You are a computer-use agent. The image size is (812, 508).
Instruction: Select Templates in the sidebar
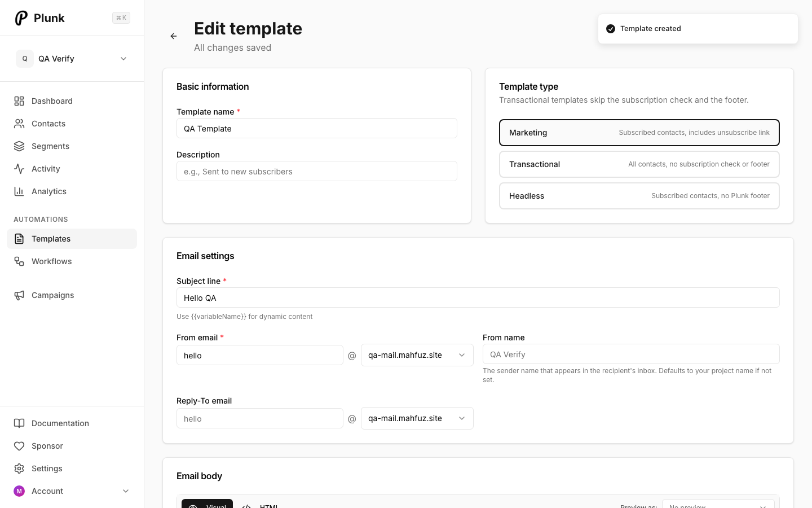coord(72,239)
